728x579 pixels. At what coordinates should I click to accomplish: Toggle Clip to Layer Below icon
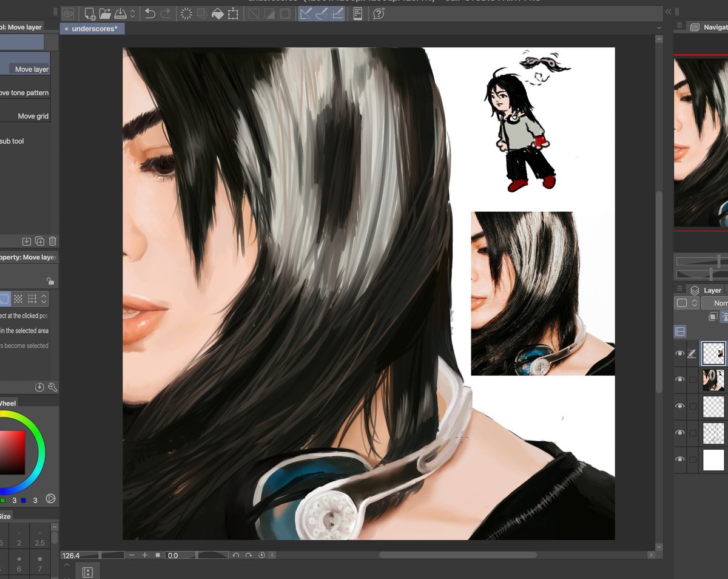[x=713, y=317]
